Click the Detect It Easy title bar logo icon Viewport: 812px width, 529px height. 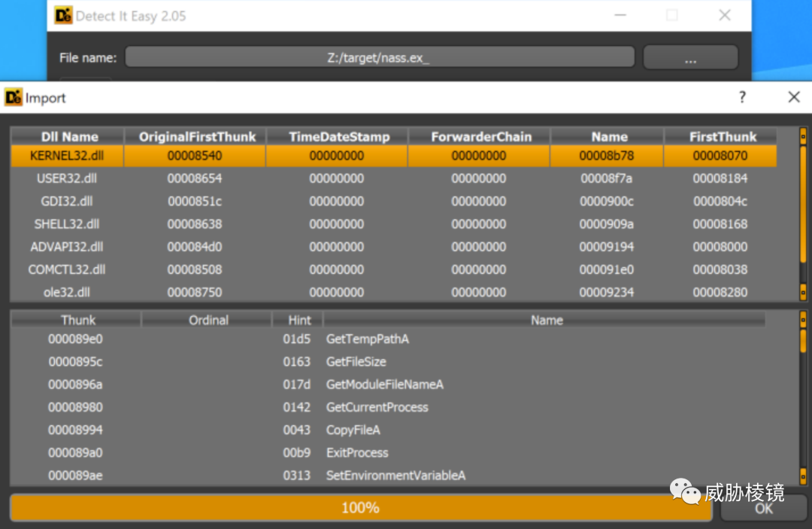(x=64, y=16)
